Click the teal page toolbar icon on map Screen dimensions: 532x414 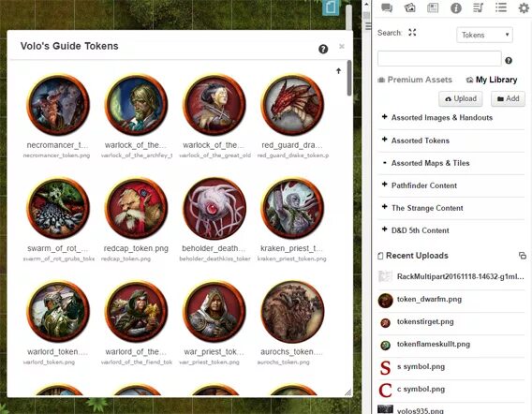click(331, 7)
